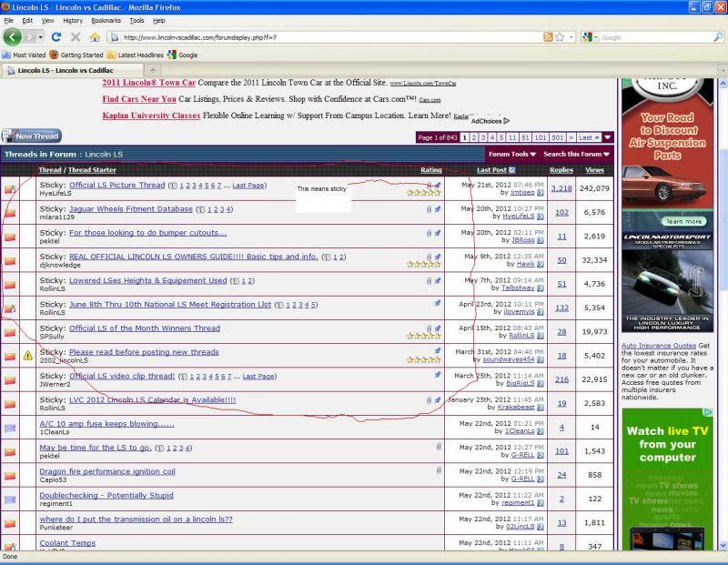The image size is (728, 565).
Task: Jump to last post by JBRoss arrow icon
Action: (x=540, y=240)
